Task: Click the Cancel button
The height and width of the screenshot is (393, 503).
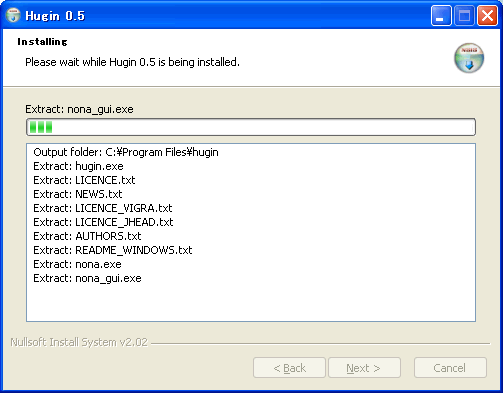Action: coord(450,368)
